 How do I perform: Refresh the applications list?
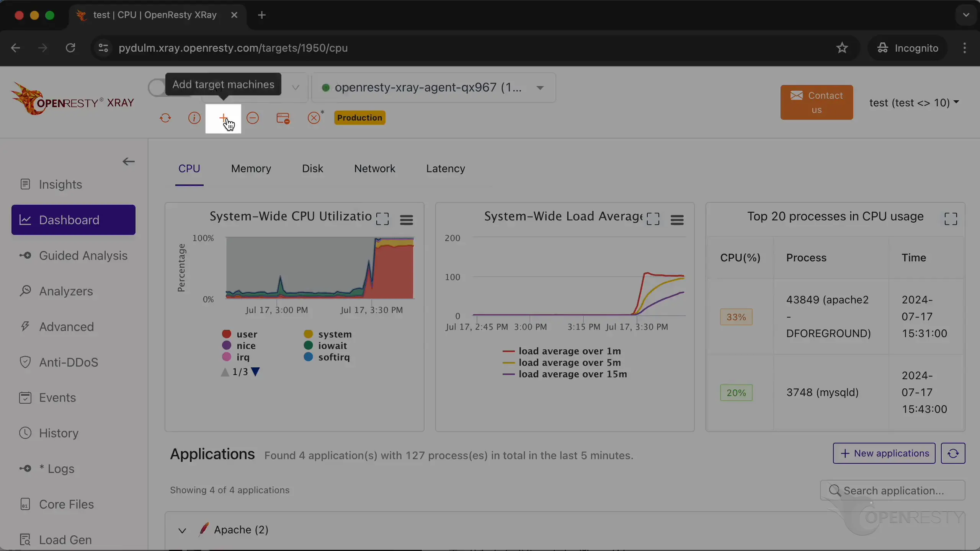(x=953, y=453)
